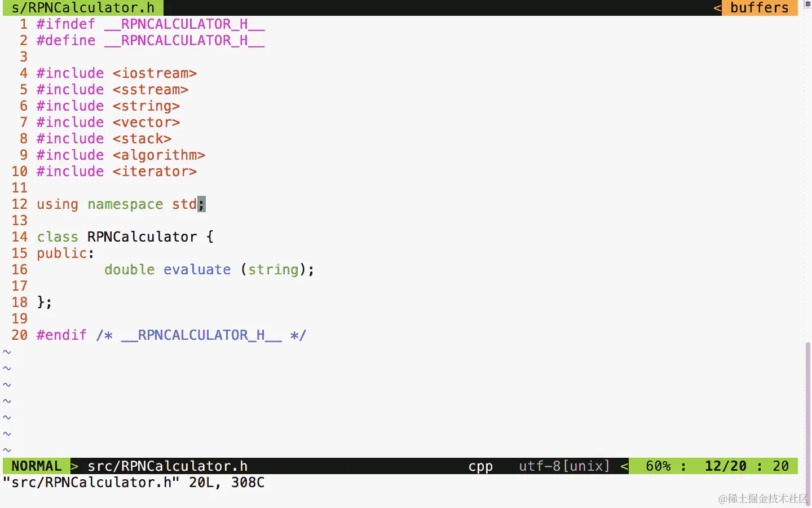Click <vector> on line 7

pyautogui.click(x=146, y=122)
